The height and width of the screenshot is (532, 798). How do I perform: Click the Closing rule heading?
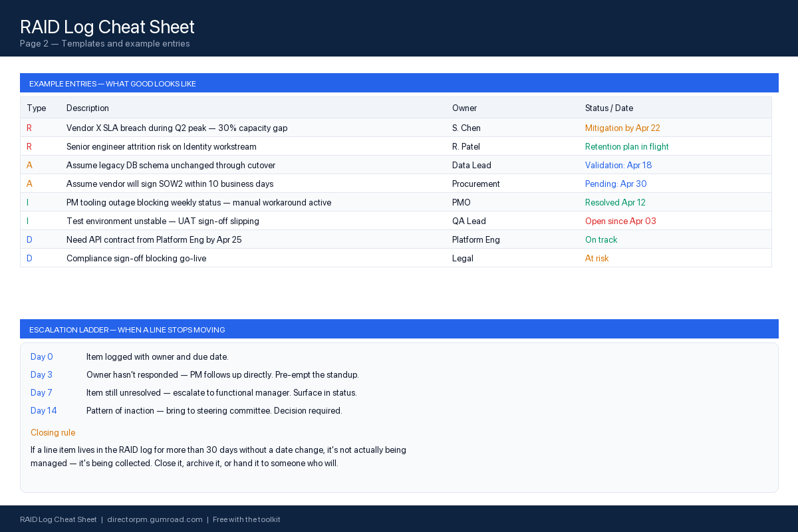click(x=53, y=432)
